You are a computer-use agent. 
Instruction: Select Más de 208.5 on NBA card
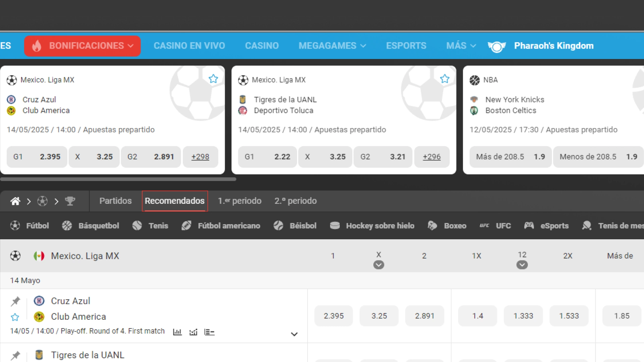511,157
